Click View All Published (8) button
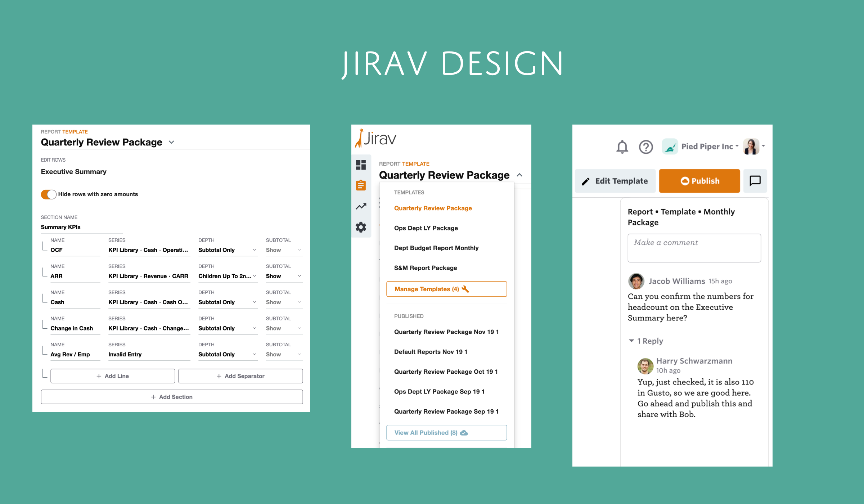The image size is (864, 504). [x=446, y=433]
